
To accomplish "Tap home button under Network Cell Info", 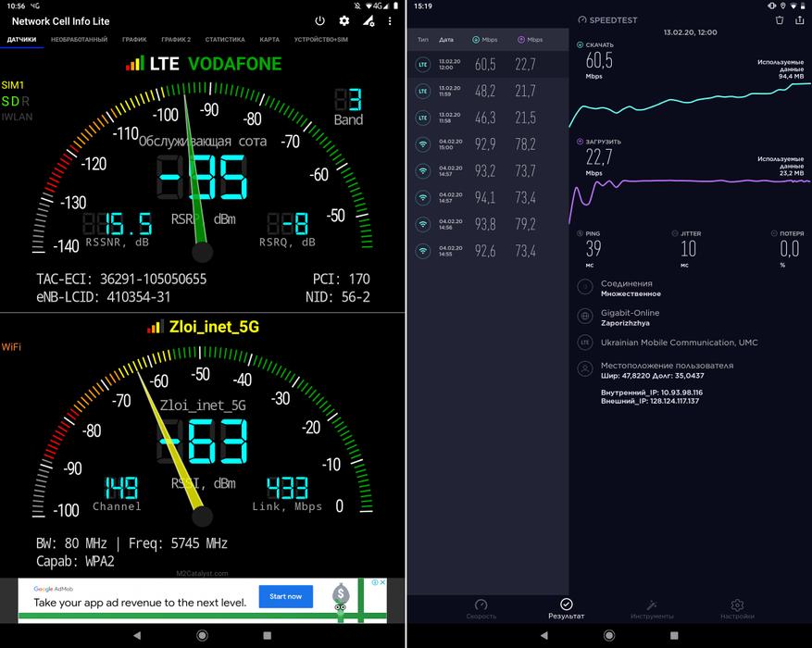I will pos(202,635).
